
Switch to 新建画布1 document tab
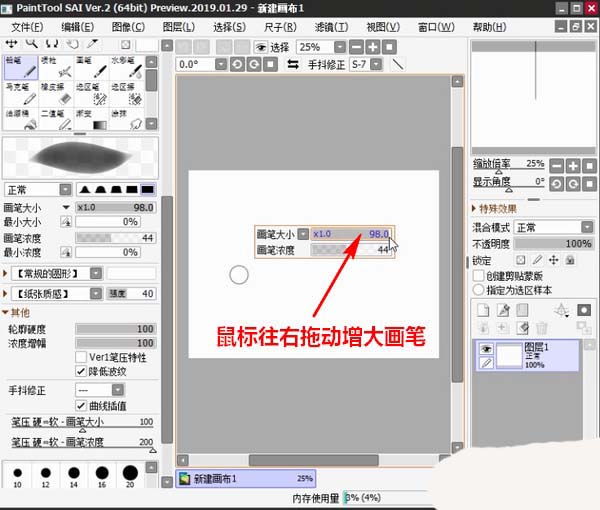pos(246,478)
